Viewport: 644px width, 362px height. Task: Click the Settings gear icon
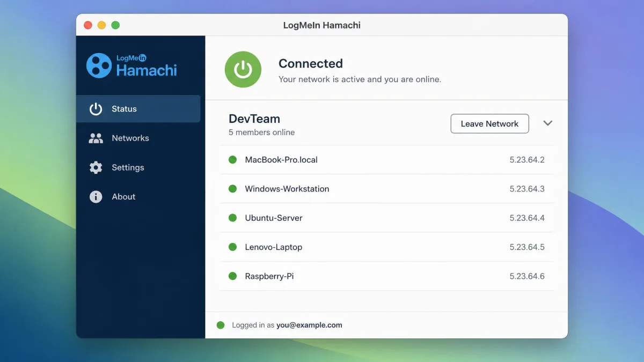tap(96, 167)
